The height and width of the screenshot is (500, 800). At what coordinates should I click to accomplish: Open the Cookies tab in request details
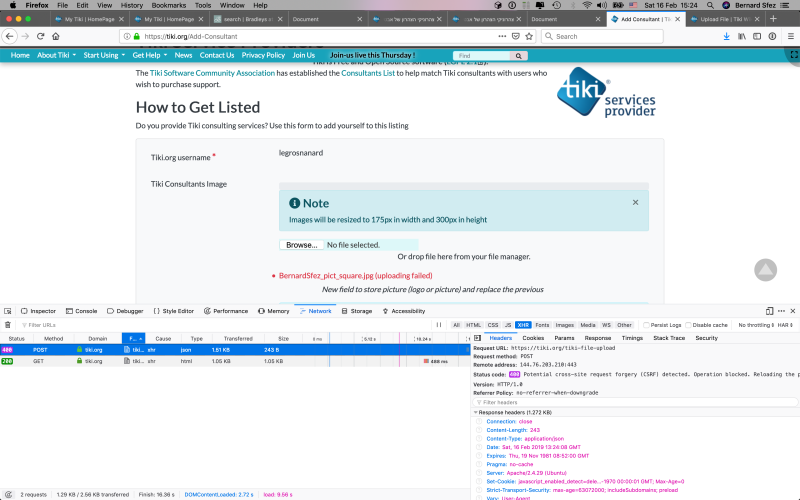pyautogui.click(x=533, y=338)
